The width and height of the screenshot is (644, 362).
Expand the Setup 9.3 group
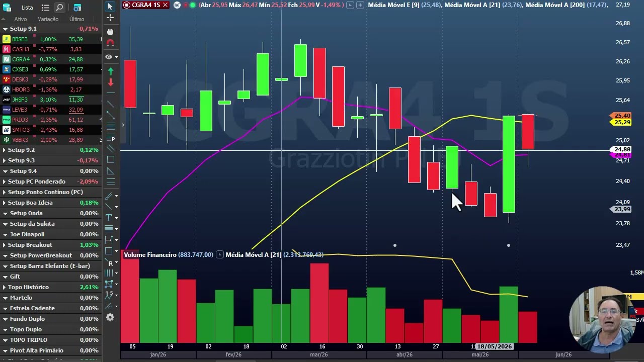[x=5, y=160]
